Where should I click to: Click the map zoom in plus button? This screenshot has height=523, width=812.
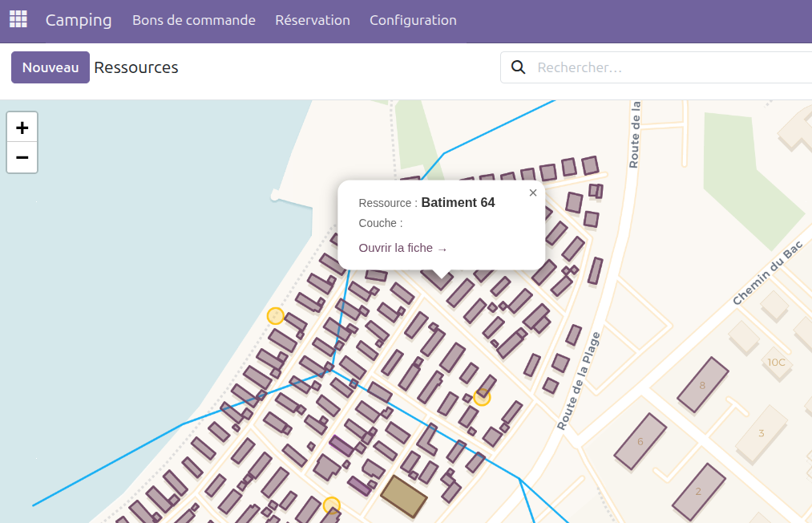pos(22,128)
